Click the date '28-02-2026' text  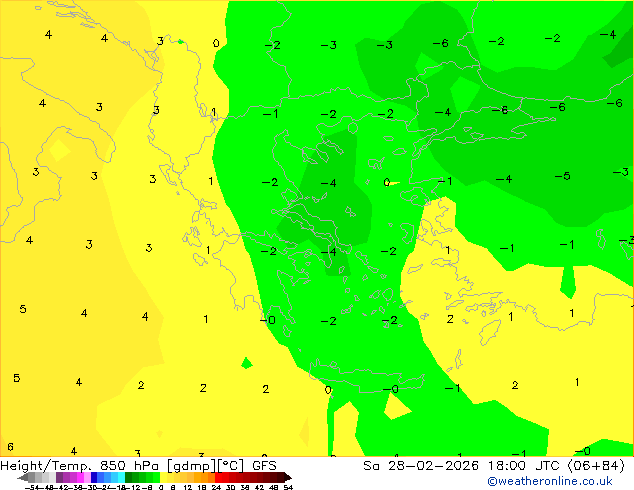click(x=433, y=466)
